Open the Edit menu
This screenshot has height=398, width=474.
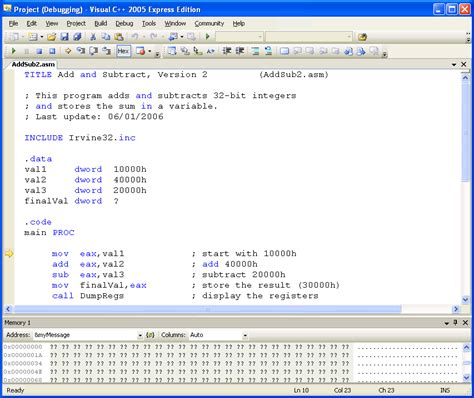(x=32, y=23)
